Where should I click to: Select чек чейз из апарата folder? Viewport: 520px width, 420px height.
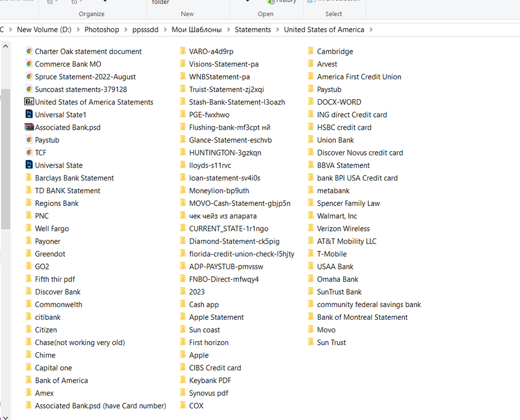click(223, 216)
